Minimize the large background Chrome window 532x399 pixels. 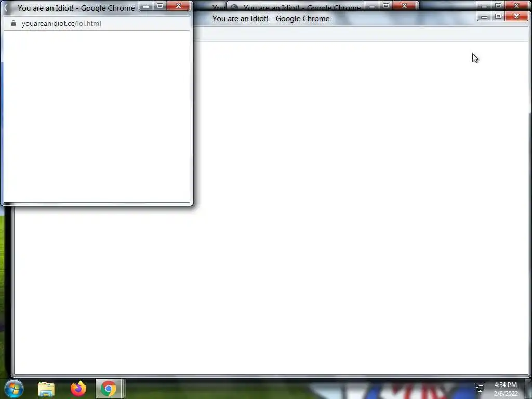coord(484,16)
